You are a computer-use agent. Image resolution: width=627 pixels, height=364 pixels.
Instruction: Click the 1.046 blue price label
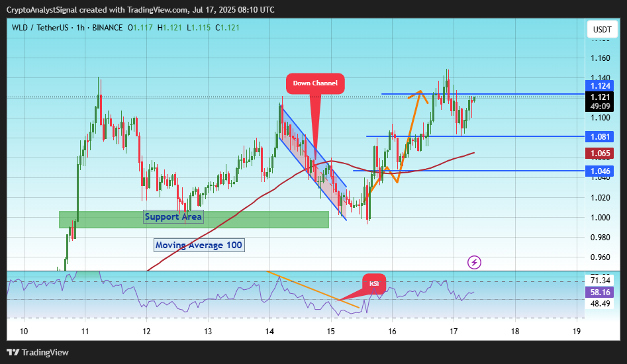(x=599, y=171)
